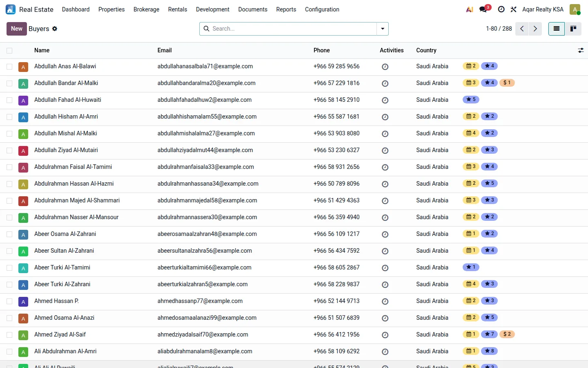Open the Development menu

click(213, 9)
